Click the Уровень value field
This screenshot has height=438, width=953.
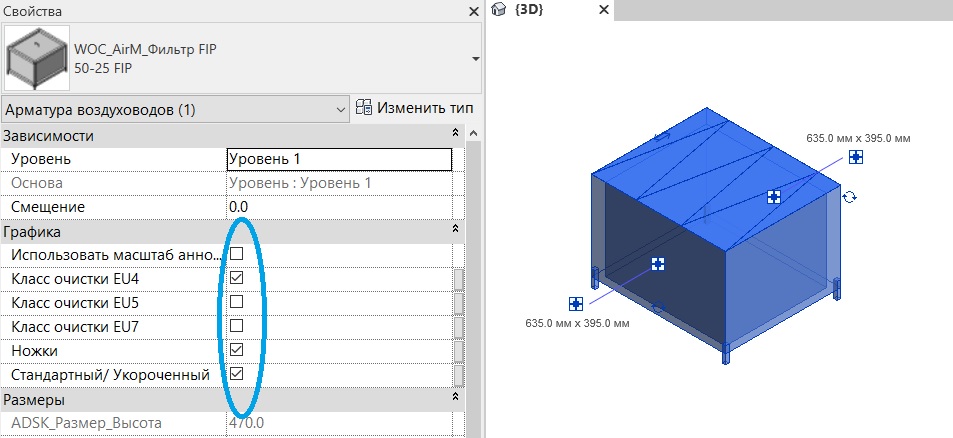[x=339, y=159]
